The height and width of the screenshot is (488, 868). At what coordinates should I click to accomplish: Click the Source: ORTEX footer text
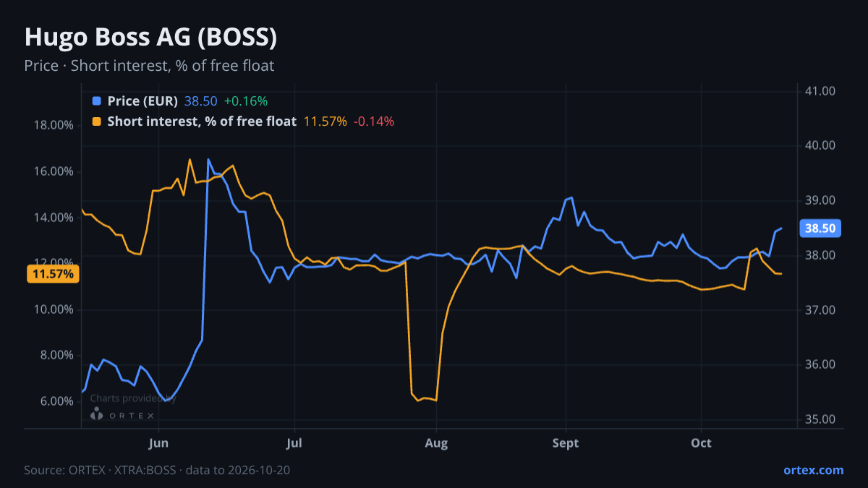(157, 470)
